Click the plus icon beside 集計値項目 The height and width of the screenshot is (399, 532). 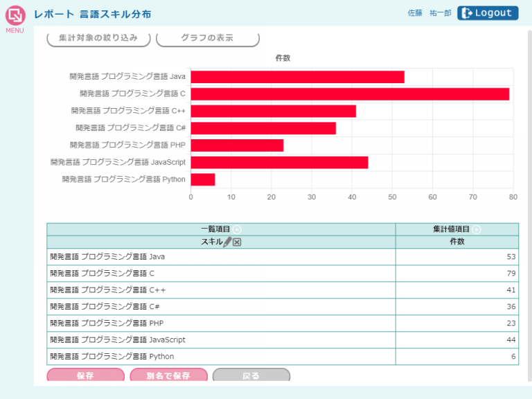(x=477, y=229)
